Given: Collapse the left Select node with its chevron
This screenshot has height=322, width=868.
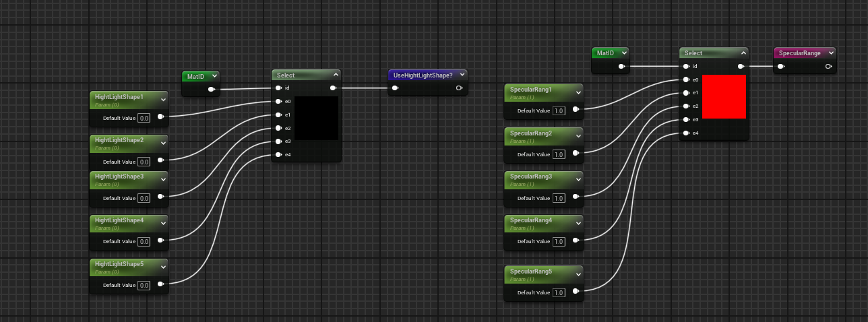Looking at the screenshot, I should pyautogui.click(x=336, y=75).
